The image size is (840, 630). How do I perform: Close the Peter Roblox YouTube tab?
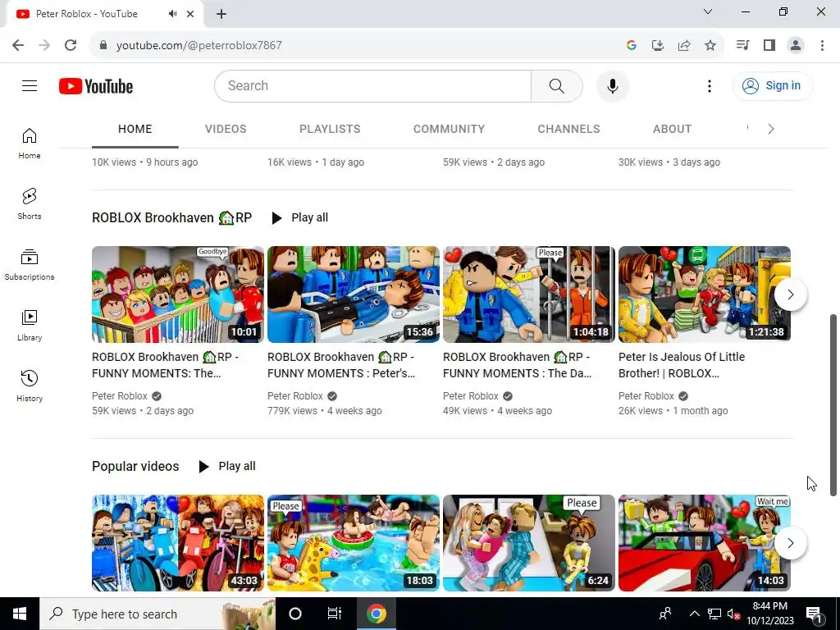tap(190, 14)
